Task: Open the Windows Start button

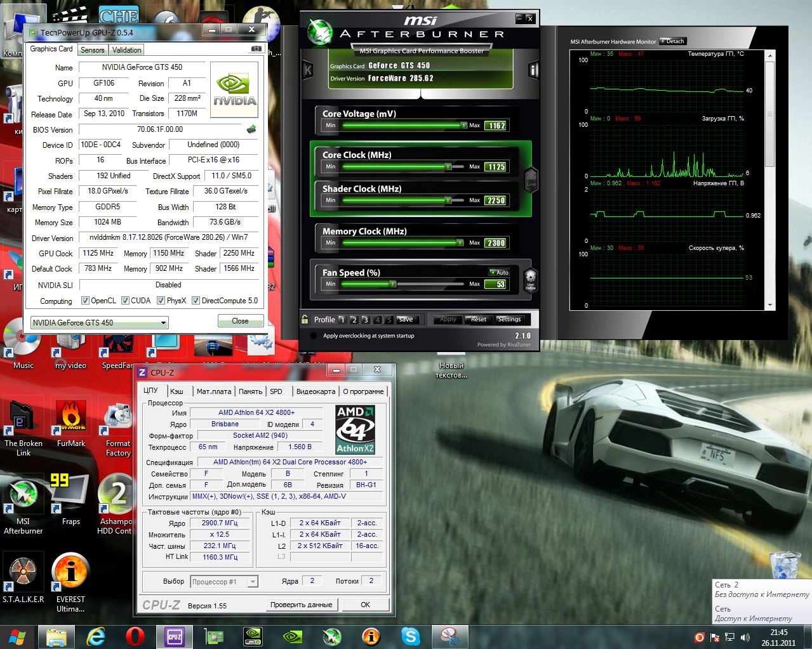Action: point(17,636)
